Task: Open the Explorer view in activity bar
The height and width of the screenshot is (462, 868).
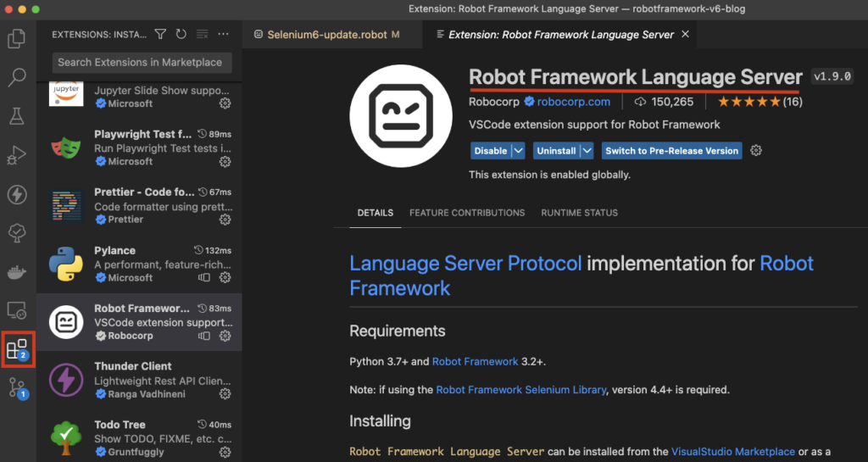Action: click(x=17, y=39)
